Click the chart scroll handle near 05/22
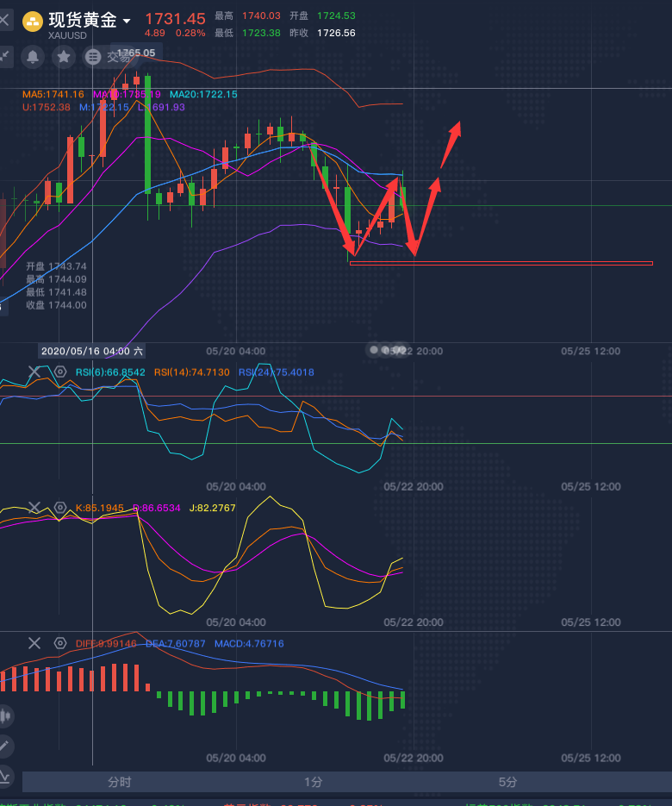Viewport: 672px width, 806px height. pyautogui.click(x=385, y=349)
